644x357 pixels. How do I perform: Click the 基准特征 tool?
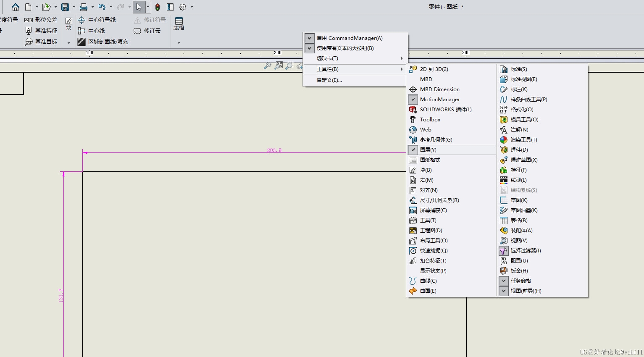[x=41, y=31]
